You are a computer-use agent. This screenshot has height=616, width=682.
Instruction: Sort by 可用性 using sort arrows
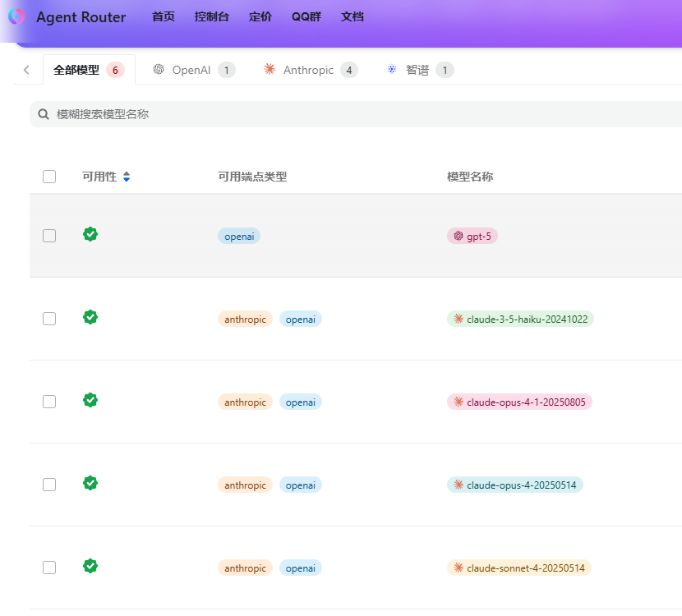127,177
